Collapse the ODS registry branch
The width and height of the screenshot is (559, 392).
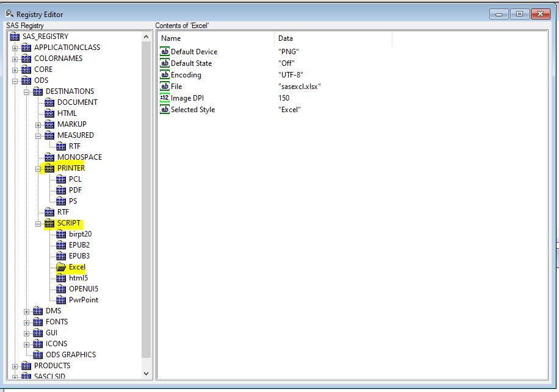(x=15, y=80)
